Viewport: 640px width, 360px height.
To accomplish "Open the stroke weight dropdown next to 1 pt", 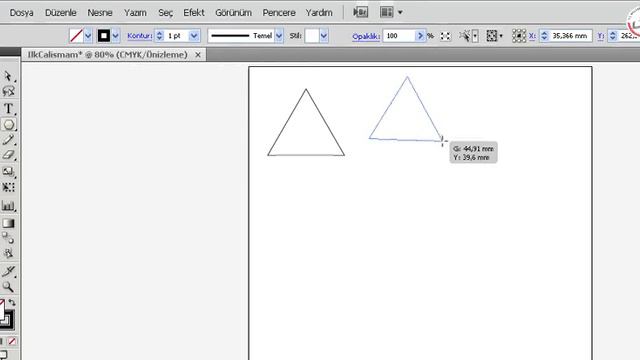I will 194,36.
